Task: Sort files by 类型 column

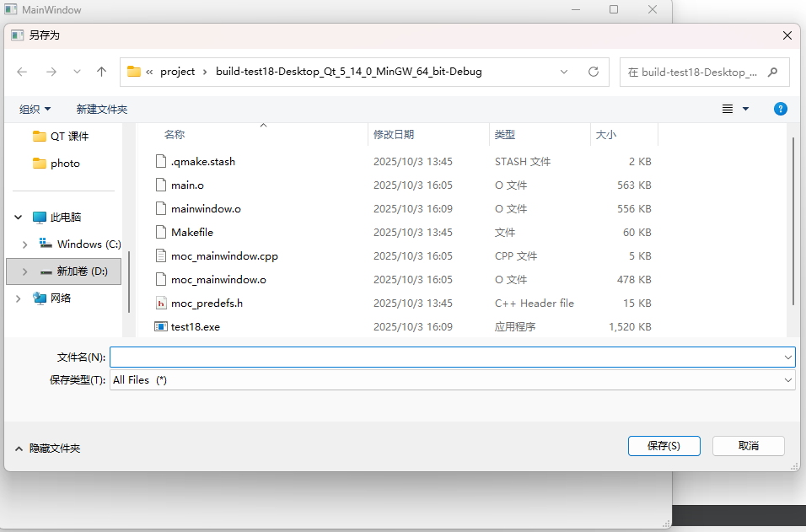Action: tap(505, 135)
